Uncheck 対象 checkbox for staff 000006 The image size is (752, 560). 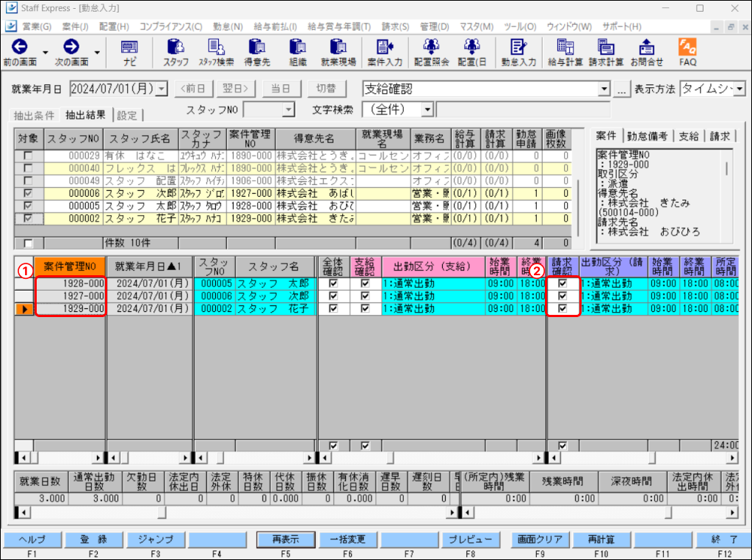29,193
